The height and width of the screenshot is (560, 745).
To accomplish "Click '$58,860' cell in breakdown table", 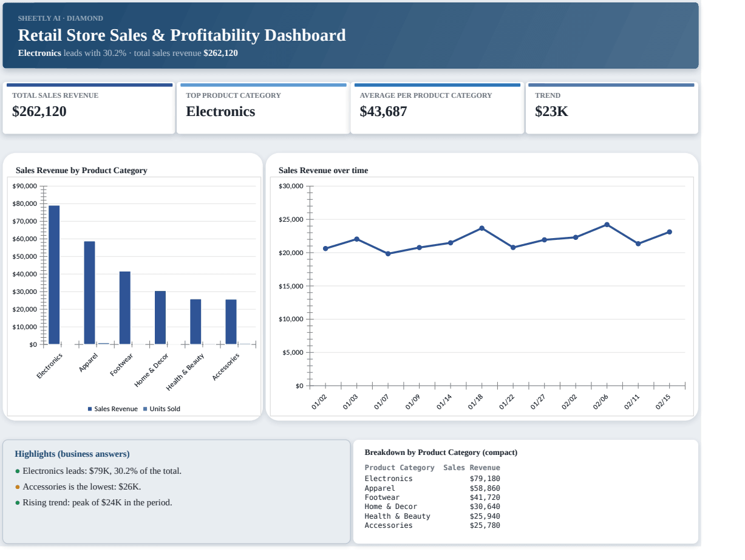I will pyautogui.click(x=485, y=488).
